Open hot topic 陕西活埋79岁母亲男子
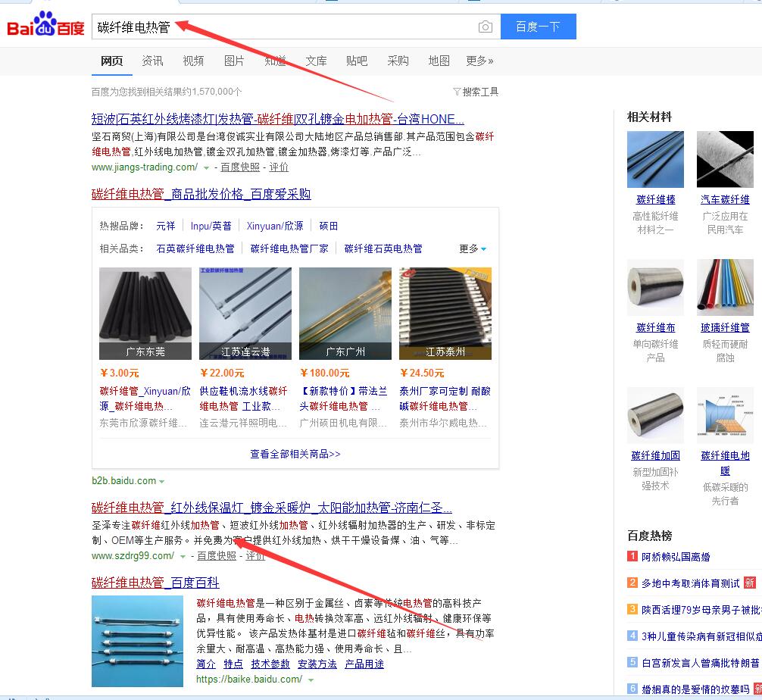The width and height of the screenshot is (762, 700). click(701, 610)
